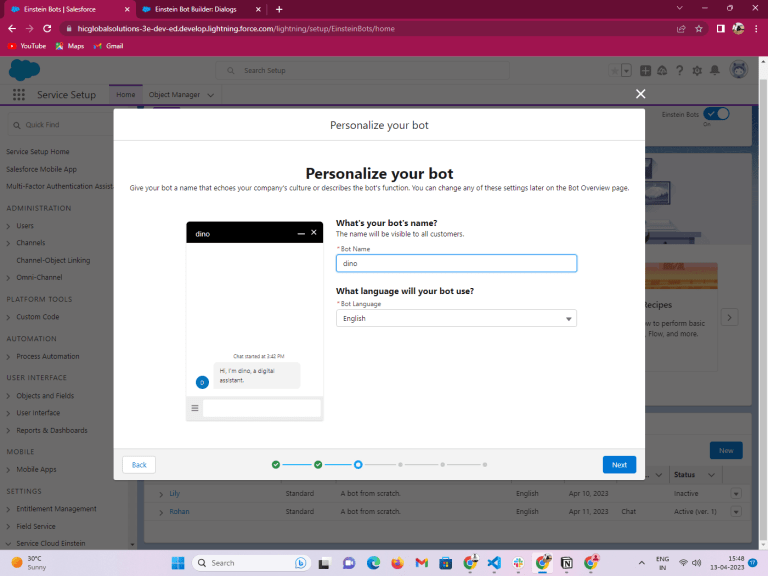Expand the Custom Code tree item
The image size is (768, 576).
(8, 317)
